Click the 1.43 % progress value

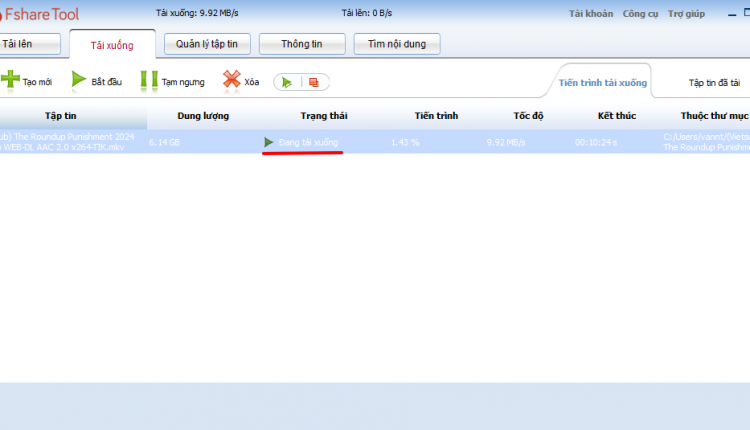click(x=405, y=143)
